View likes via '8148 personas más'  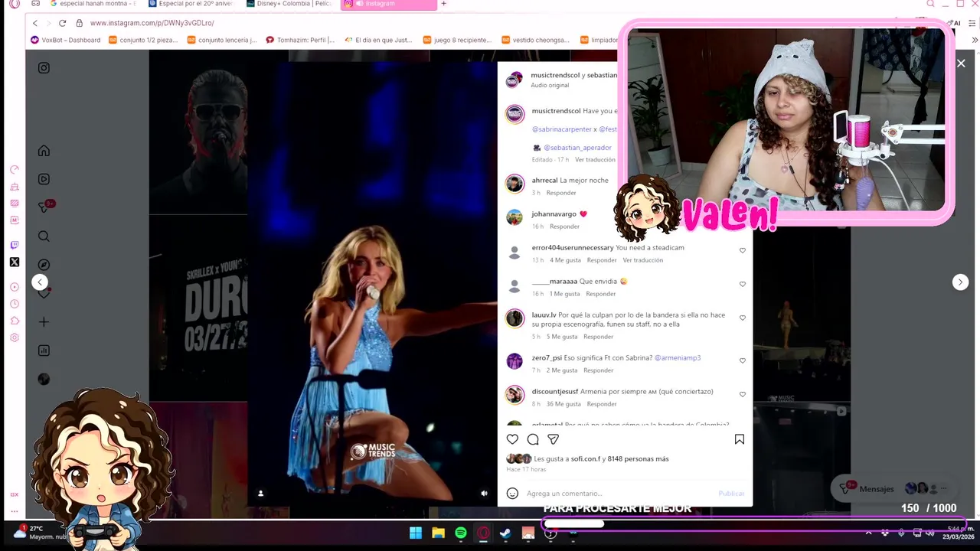(x=639, y=459)
